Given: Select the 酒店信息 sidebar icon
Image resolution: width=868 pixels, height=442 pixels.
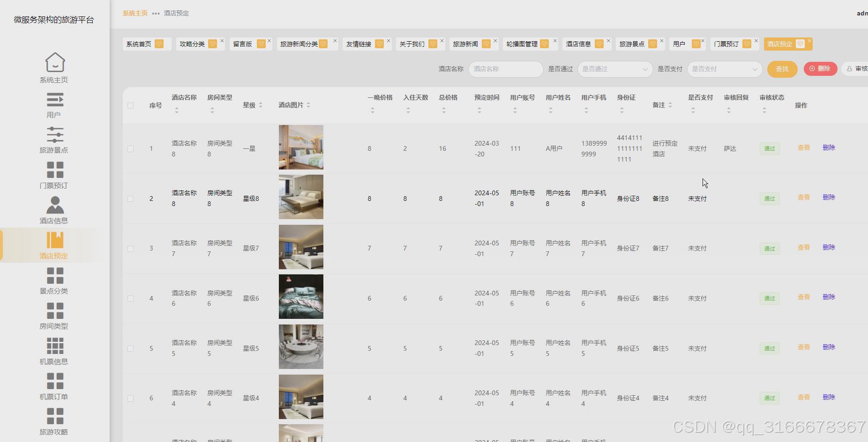Looking at the screenshot, I should [54, 208].
